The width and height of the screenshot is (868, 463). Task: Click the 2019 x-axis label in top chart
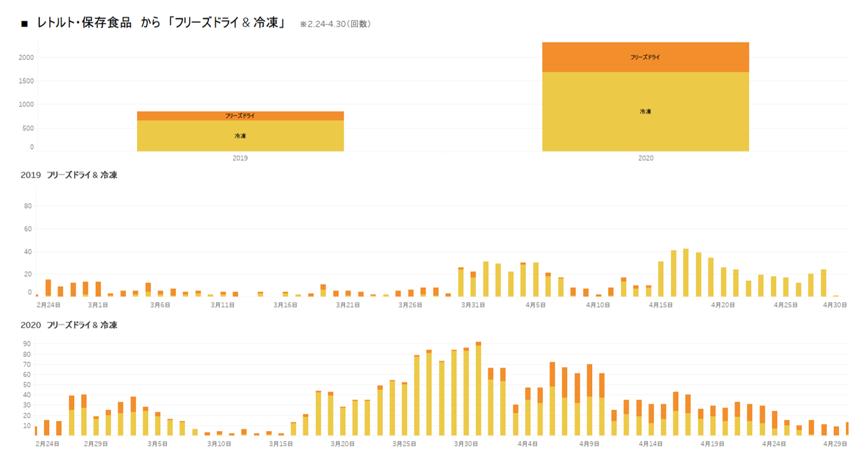pyautogui.click(x=240, y=159)
